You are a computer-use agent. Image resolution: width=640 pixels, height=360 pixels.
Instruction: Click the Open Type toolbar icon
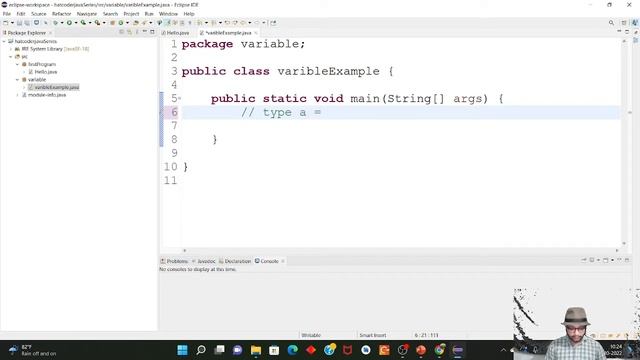(136, 23)
